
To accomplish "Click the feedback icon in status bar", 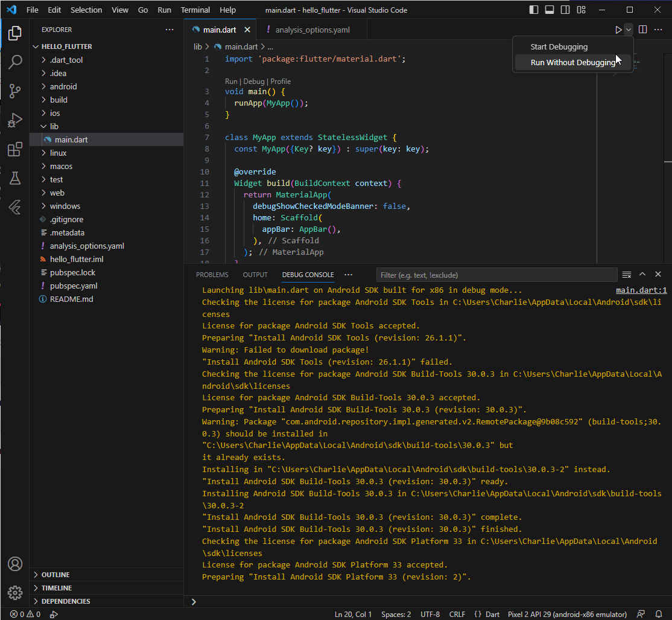I will [641, 615].
